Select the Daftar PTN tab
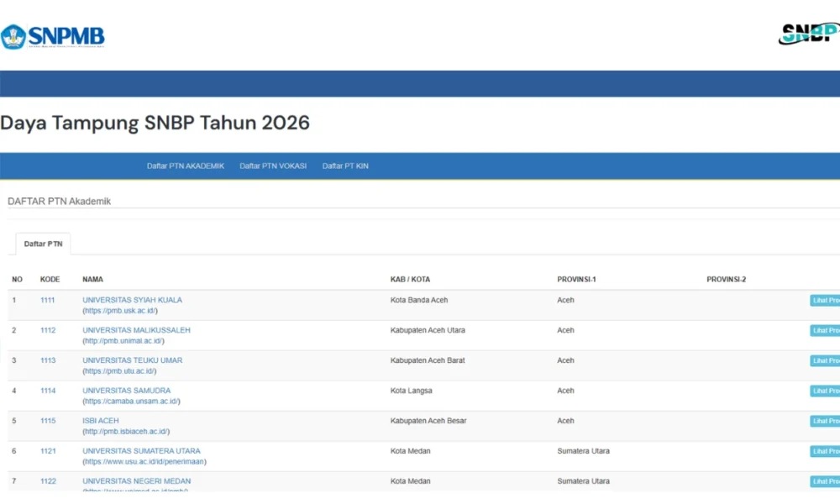Image resolution: width=840 pixels, height=504 pixels. tap(43, 244)
